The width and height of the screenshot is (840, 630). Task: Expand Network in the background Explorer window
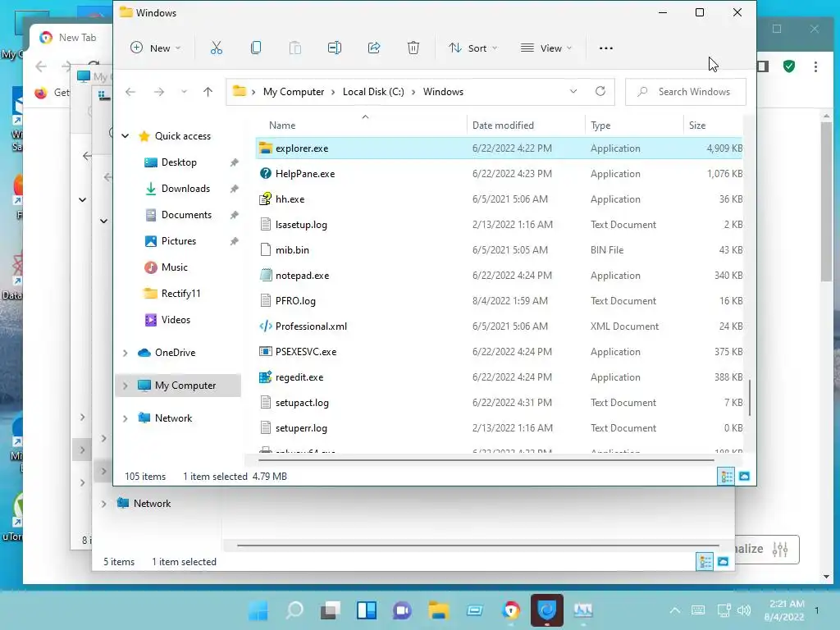click(104, 504)
